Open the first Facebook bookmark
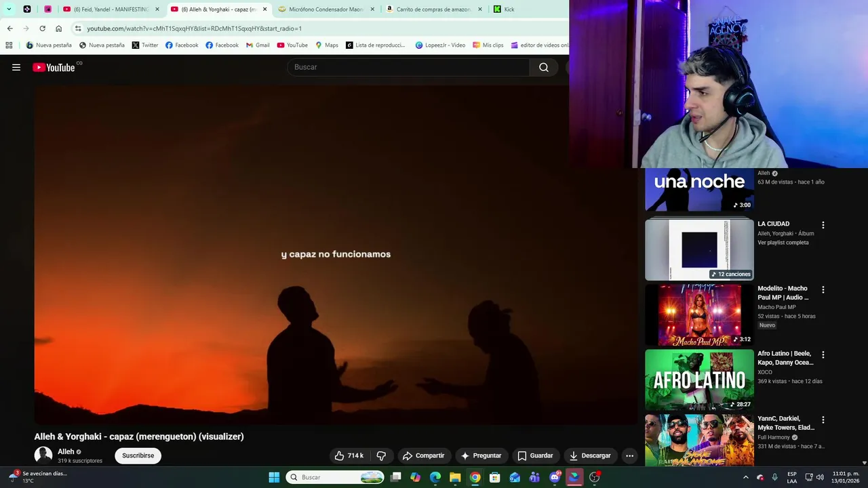Screen dimensions: 868x488 click(182, 45)
